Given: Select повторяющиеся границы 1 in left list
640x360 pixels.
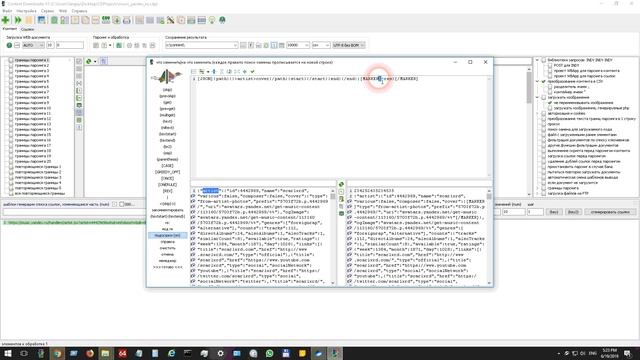Looking at the screenshot, I should 38,167.
